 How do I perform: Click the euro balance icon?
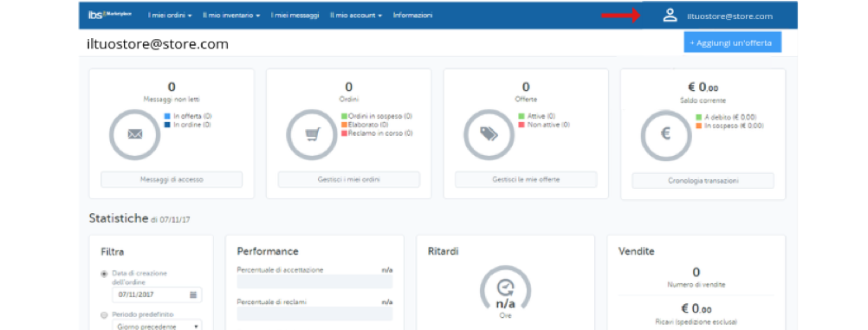click(666, 134)
